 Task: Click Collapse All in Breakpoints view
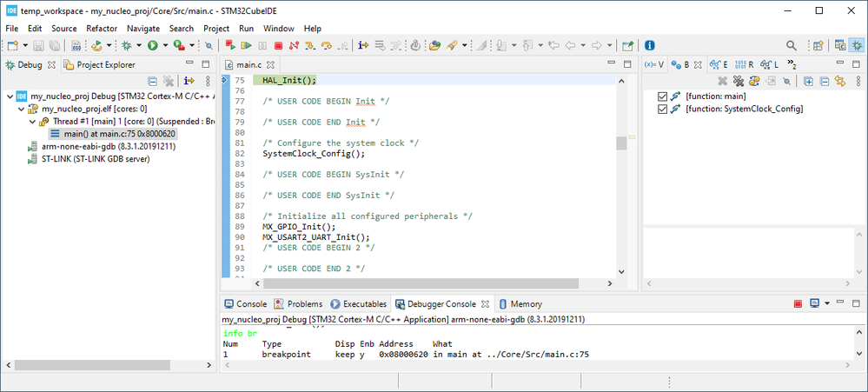[x=825, y=82]
